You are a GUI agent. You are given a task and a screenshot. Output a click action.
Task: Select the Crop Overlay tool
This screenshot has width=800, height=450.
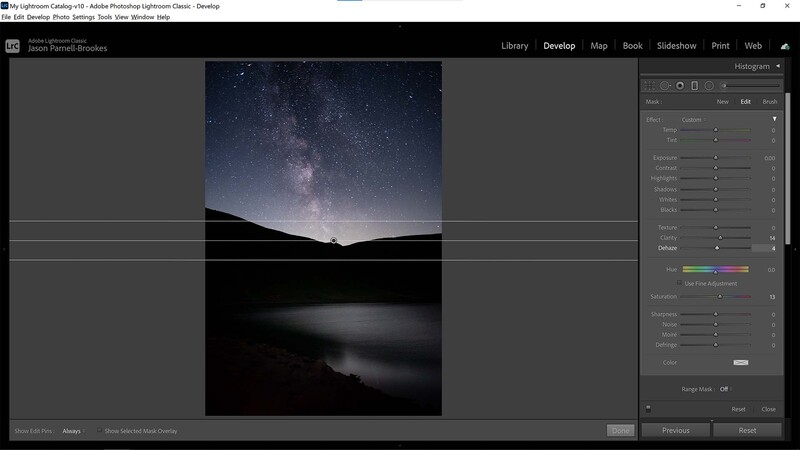click(649, 86)
